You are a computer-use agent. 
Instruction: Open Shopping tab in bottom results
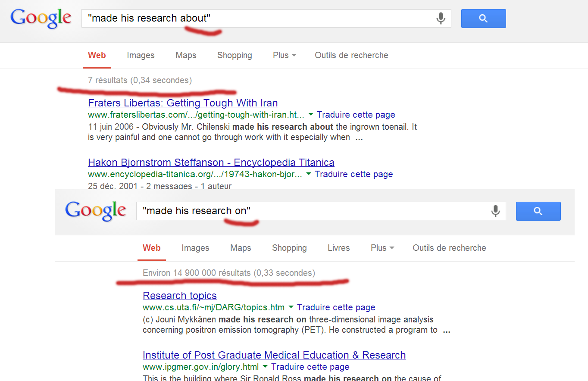click(289, 248)
